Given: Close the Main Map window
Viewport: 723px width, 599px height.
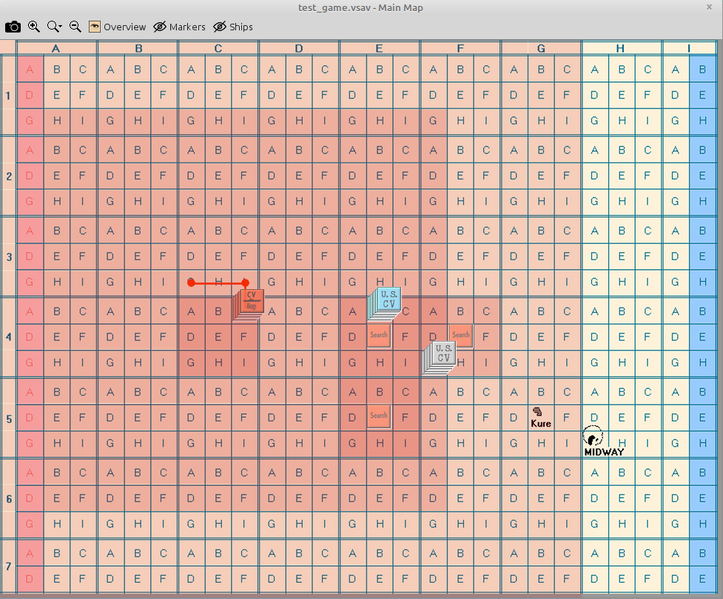Looking at the screenshot, I should 709,7.
